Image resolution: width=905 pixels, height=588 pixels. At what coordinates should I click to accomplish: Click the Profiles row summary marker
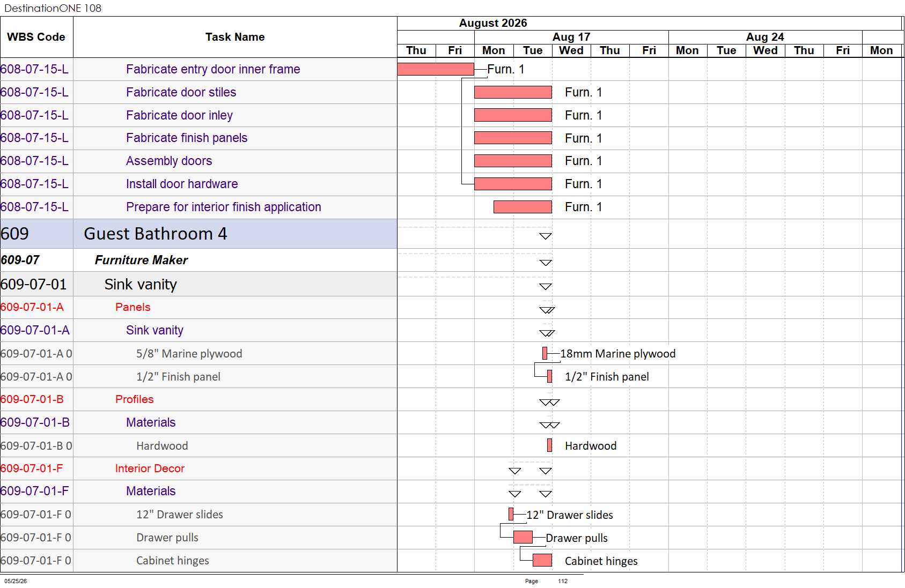[x=549, y=402]
